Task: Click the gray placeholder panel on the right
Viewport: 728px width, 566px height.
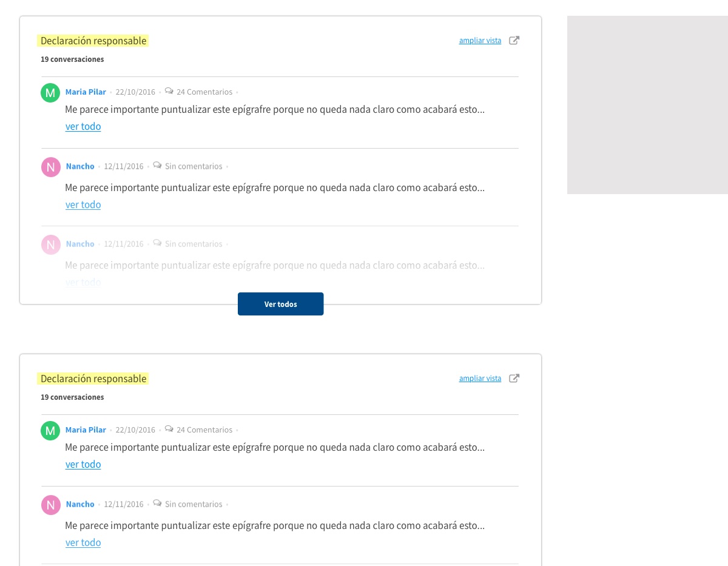Action: coord(647,105)
